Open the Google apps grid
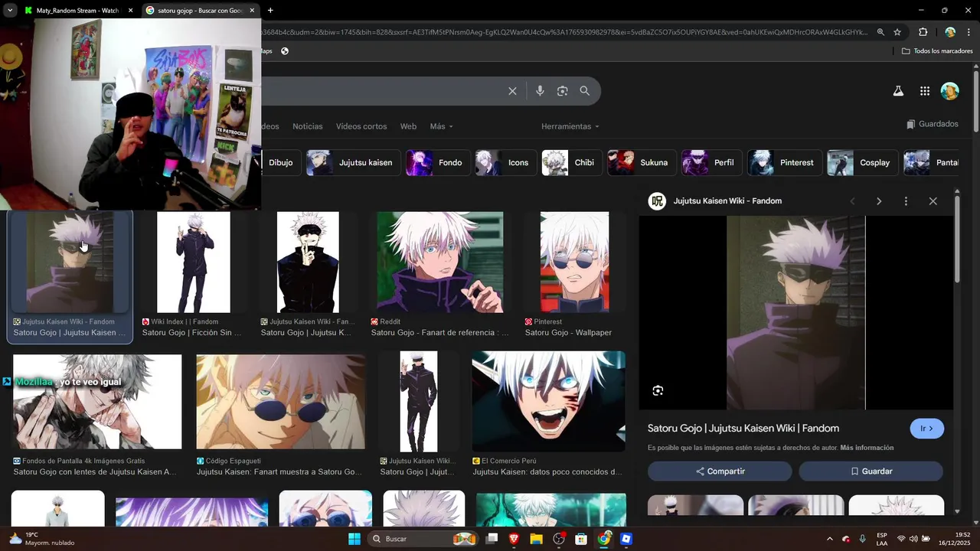This screenshot has width=980, height=551. point(925,91)
